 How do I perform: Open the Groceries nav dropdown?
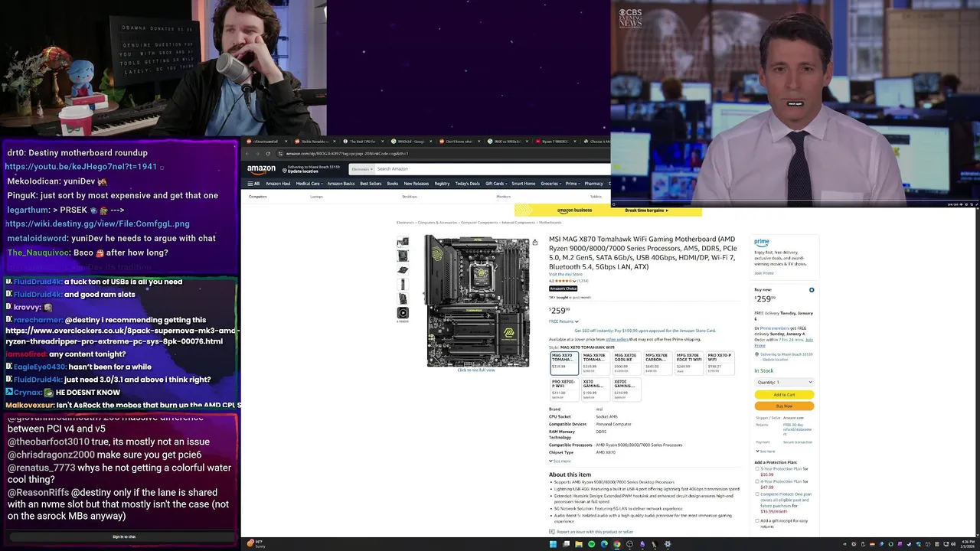(550, 184)
